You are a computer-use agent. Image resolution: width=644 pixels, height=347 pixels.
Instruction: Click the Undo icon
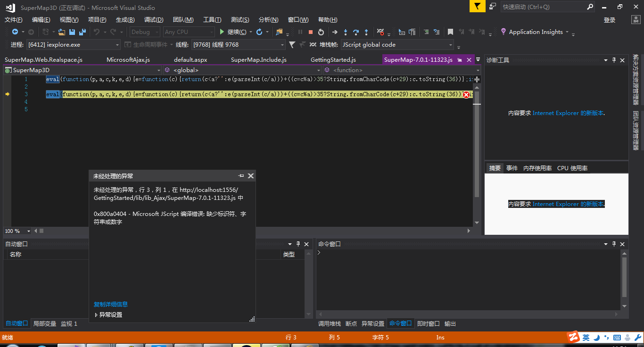[x=97, y=32]
